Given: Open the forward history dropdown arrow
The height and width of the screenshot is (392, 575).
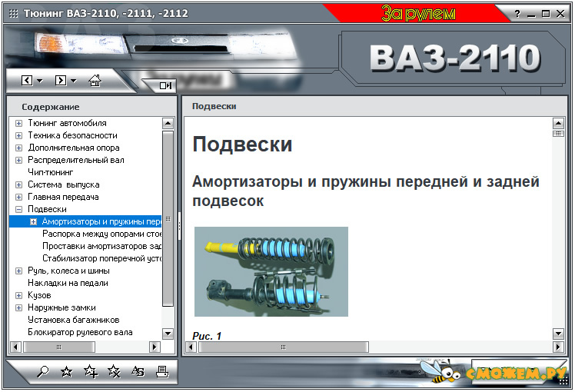Looking at the screenshot, I should [x=73, y=81].
